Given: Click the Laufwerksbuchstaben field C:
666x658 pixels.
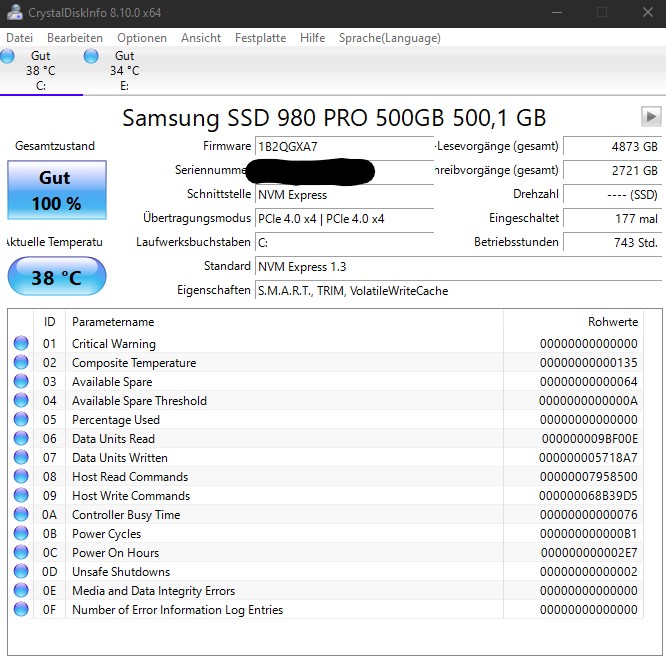Looking at the screenshot, I should (344, 243).
